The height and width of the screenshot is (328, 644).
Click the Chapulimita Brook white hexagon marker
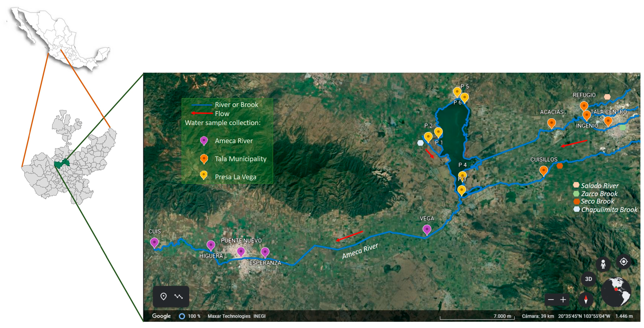pos(420,143)
